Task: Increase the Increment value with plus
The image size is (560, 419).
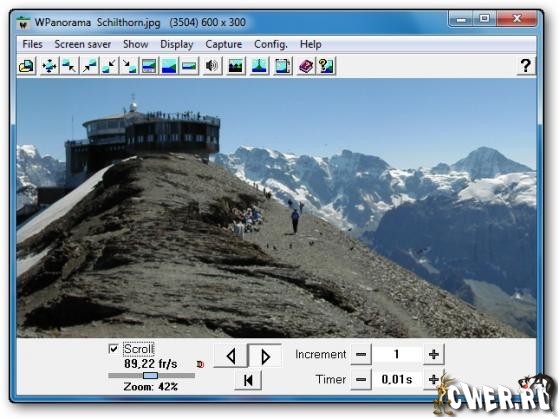Action: [434, 354]
